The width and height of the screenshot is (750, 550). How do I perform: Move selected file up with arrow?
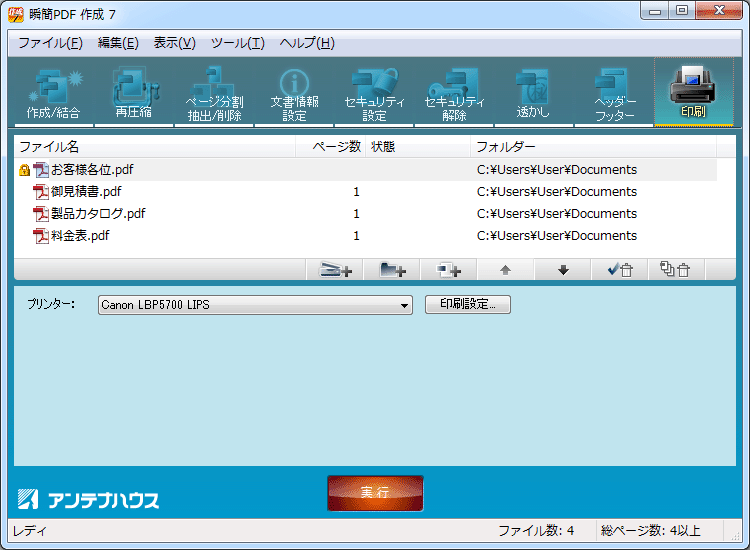pyautogui.click(x=505, y=270)
